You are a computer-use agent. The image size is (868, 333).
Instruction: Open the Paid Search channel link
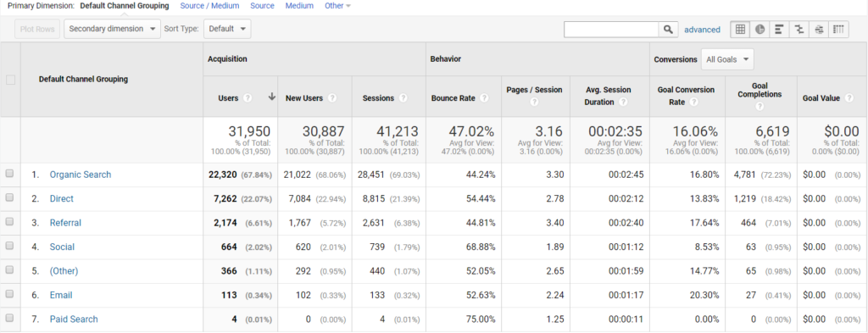coord(74,319)
